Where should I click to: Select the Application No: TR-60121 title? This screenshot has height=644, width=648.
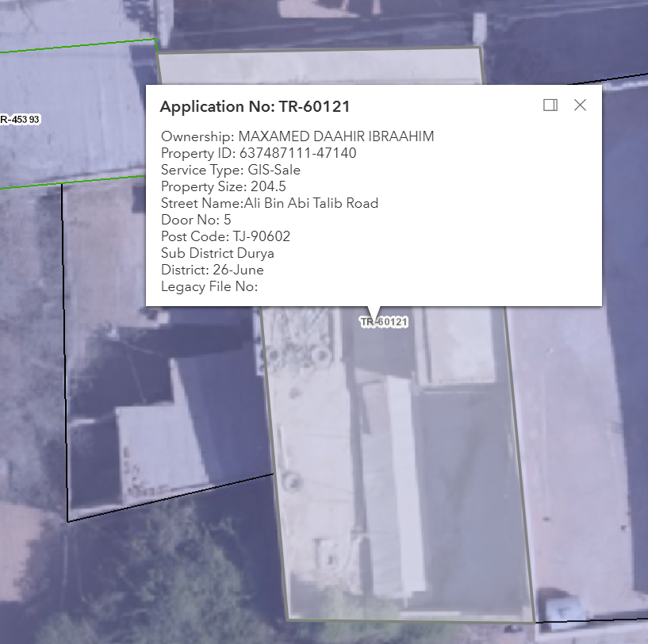coord(255,106)
